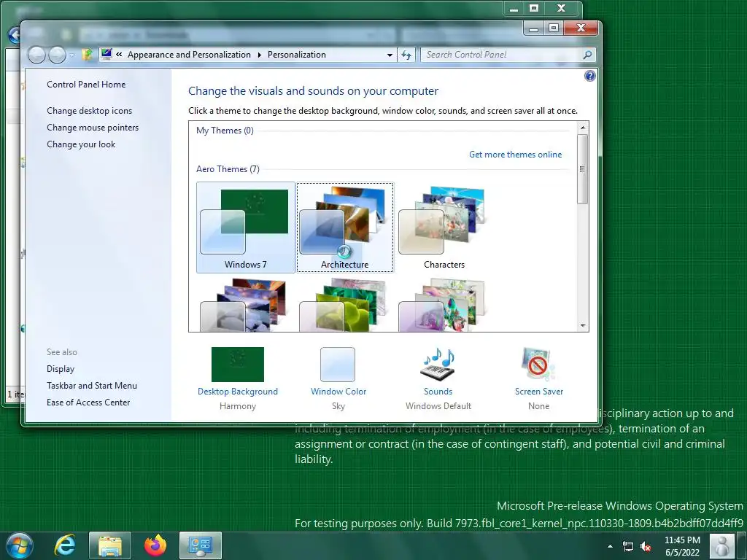This screenshot has height=560, width=747.
Task: Maximize the background window behind Personalization
Action: (534, 9)
